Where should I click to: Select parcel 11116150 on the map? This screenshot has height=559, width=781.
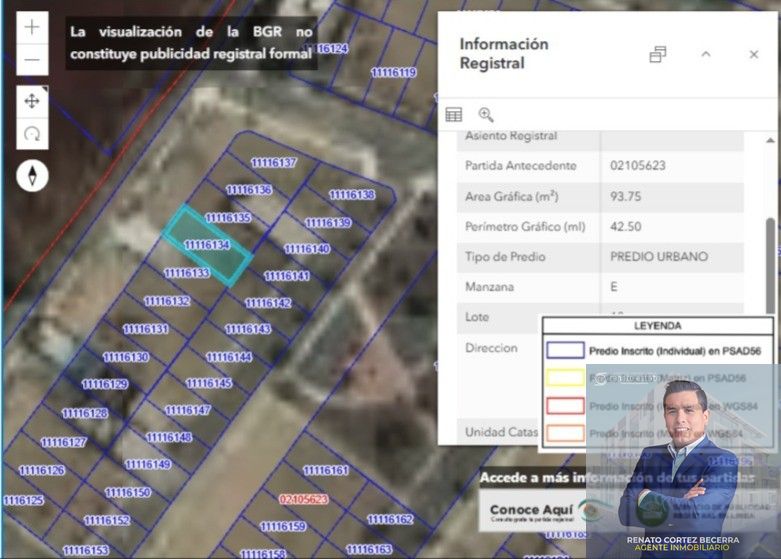128,492
